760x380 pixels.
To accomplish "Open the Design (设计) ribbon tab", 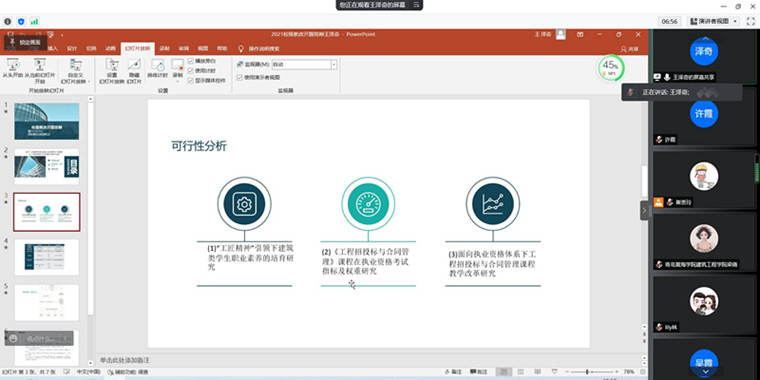I will tap(72, 48).
